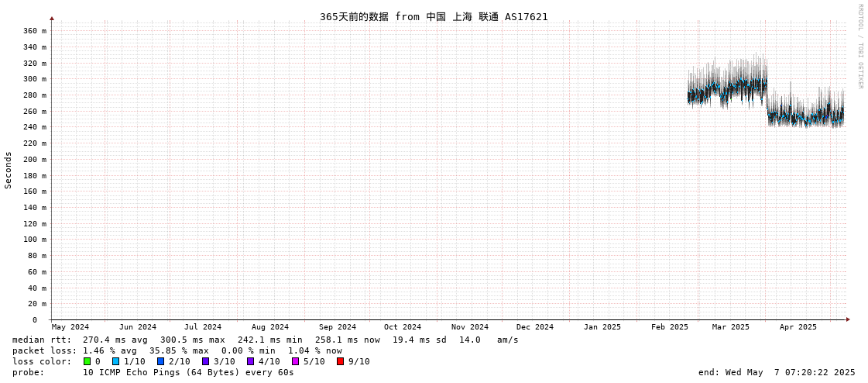Click the '0' y-axis origin label
The height and width of the screenshot is (383, 868).
click(34, 320)
